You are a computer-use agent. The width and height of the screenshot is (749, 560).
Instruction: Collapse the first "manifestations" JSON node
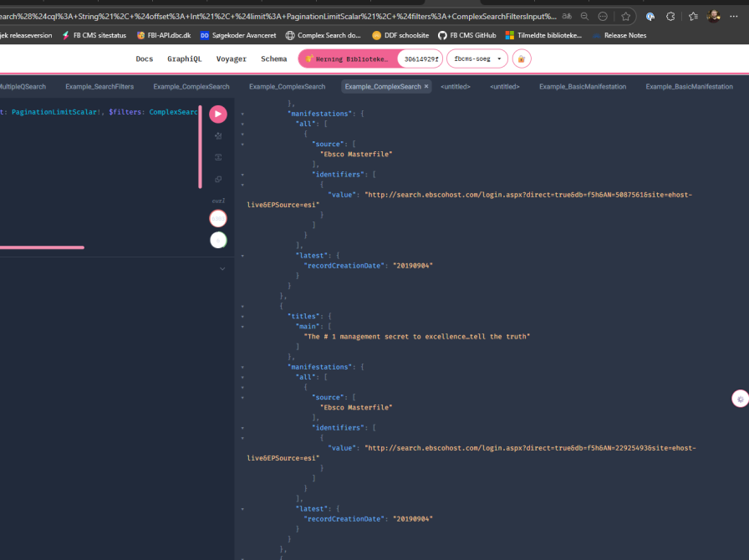242,112
